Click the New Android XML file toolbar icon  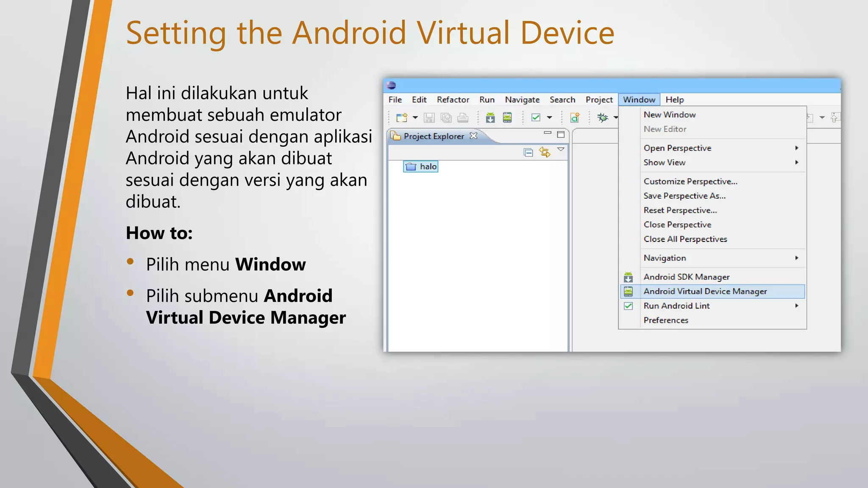pos(575,117)
